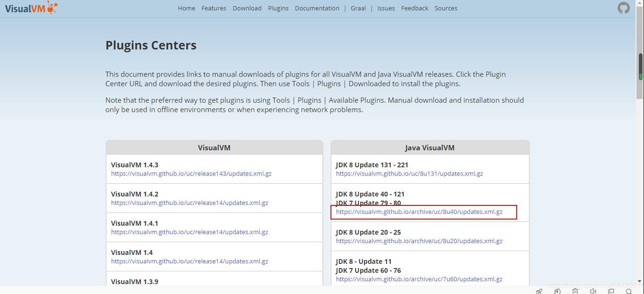Select Plugins in the top navigation

(278, 8)
